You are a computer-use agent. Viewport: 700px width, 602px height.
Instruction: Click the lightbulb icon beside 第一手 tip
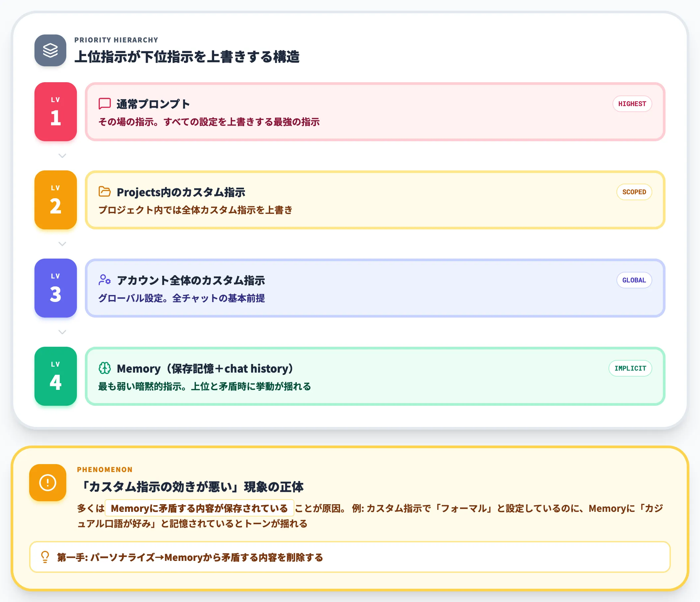tap(45, 557)
